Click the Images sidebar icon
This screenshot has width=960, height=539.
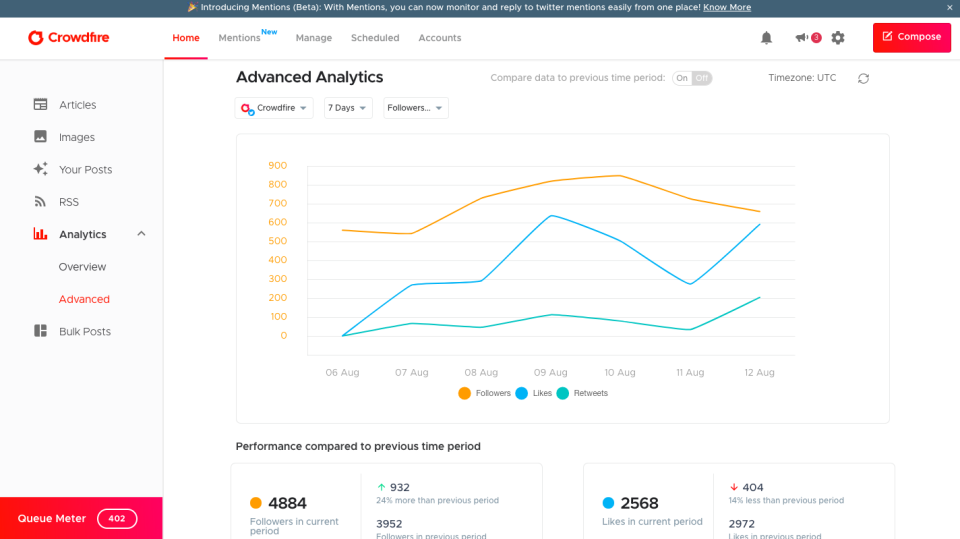40,137
